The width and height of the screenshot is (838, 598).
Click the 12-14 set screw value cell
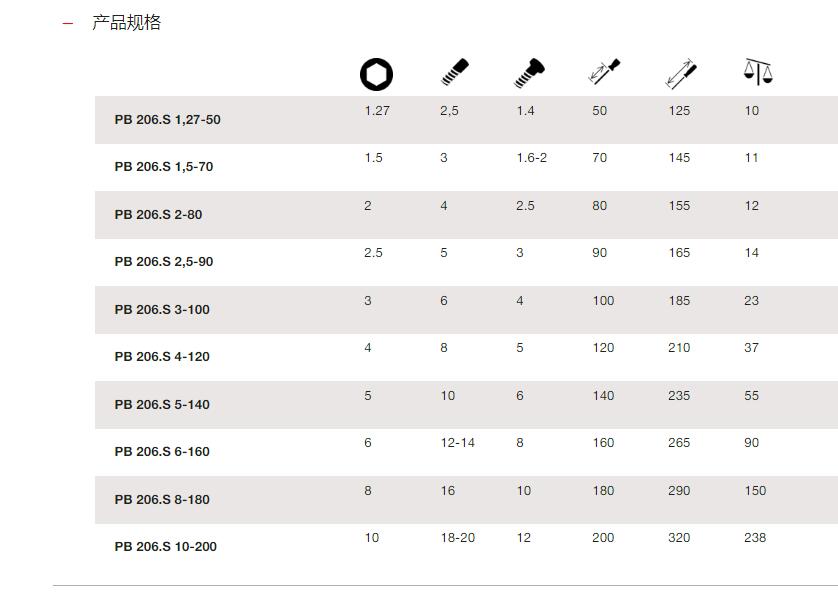(x=457, y=442)
